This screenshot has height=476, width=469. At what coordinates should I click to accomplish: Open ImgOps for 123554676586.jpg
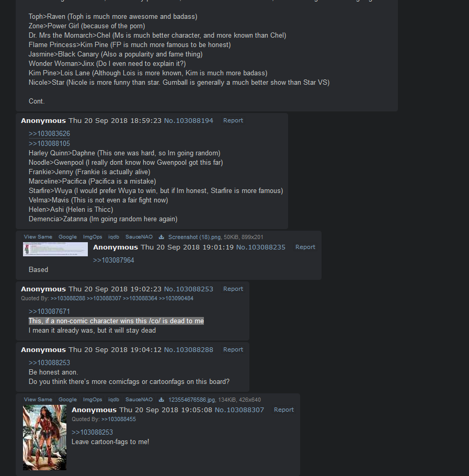pos(93,400)
